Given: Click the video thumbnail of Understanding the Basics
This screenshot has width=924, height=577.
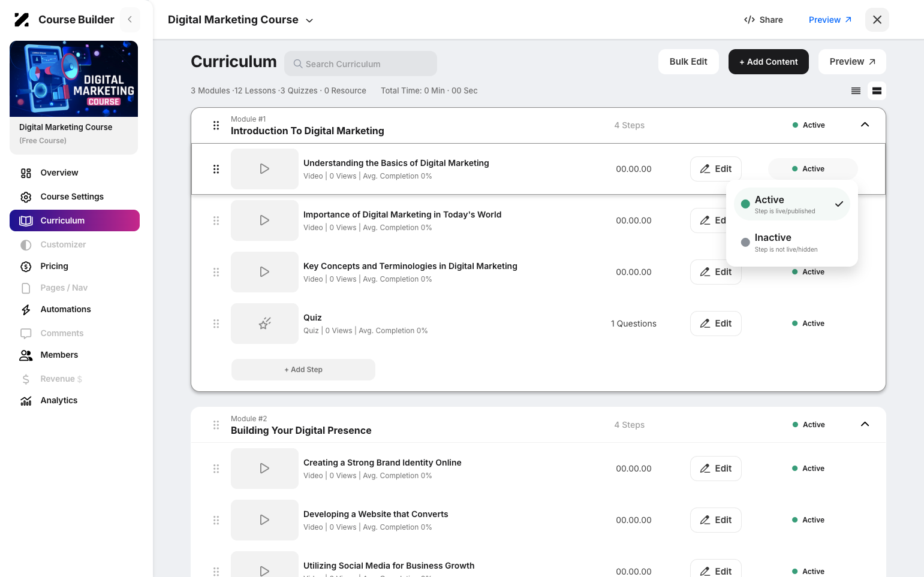Looking at the screenshot, I should [x=264, y=169].
